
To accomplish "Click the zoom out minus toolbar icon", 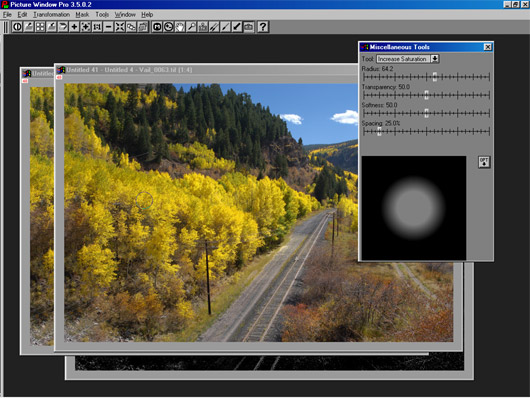I will click(109, 27).
